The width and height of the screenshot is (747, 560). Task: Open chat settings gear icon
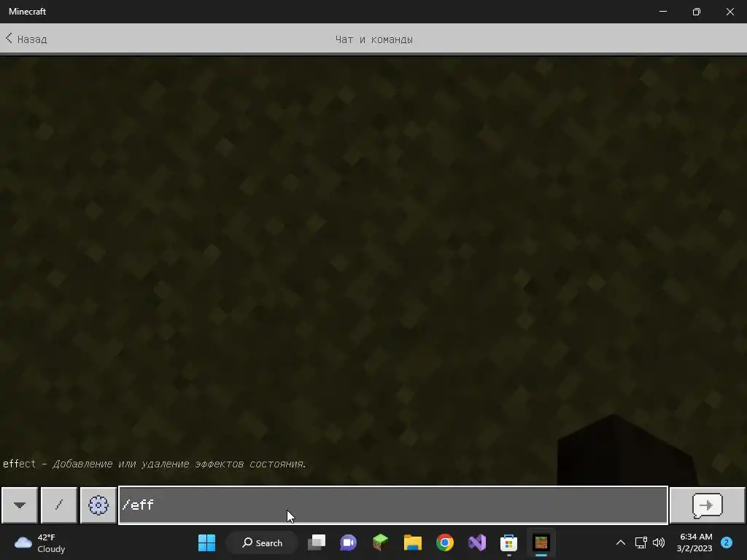coord(98,505)
